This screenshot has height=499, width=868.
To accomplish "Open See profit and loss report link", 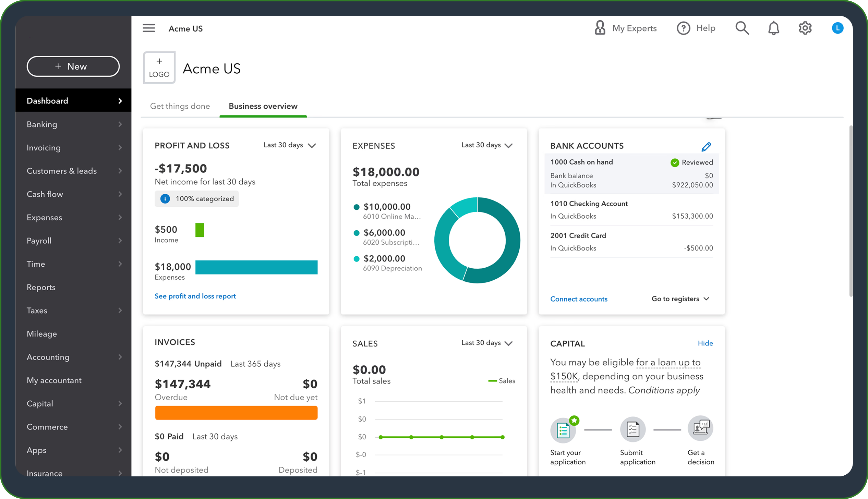I will click(x=195, y=296).
